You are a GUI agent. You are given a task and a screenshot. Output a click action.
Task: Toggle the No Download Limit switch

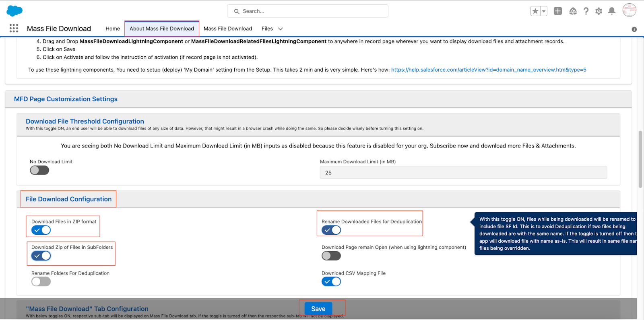point(39,170)
